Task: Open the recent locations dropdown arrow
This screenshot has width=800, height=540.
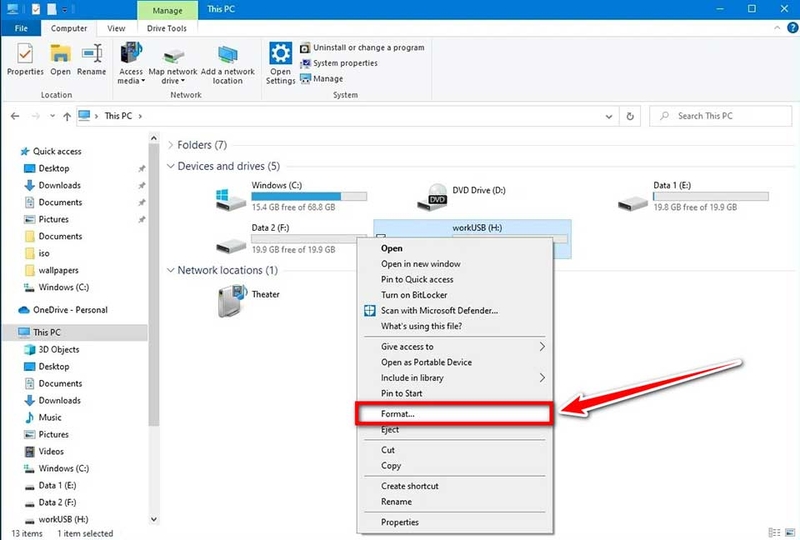Action: [52, 116]
